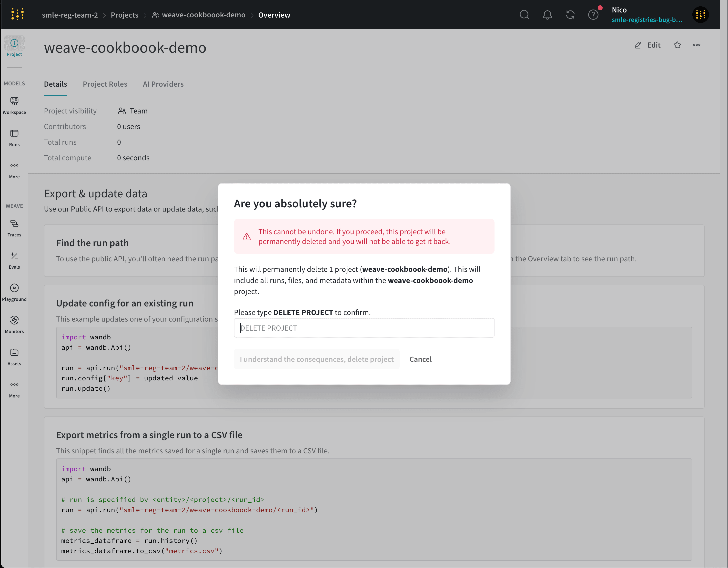Open the Projects breadcrumb link
728x568 pixels.
(x=124, y=15)
